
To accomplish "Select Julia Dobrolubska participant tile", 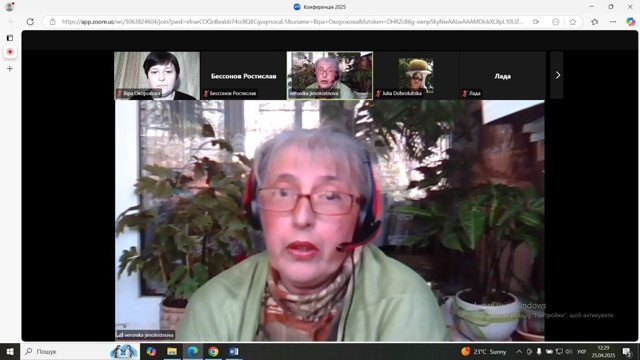I will pos(416,76).
